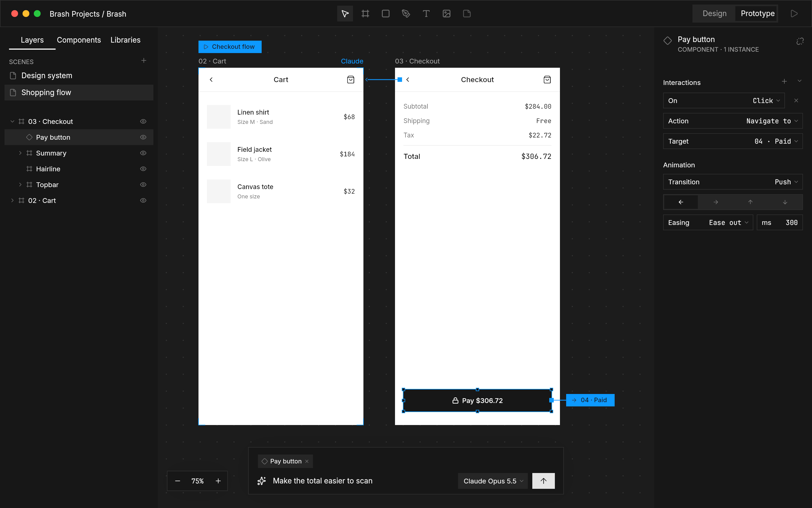Switch to the Components tab
Viewport: 812px width, 508px height.
coord(79,40)
